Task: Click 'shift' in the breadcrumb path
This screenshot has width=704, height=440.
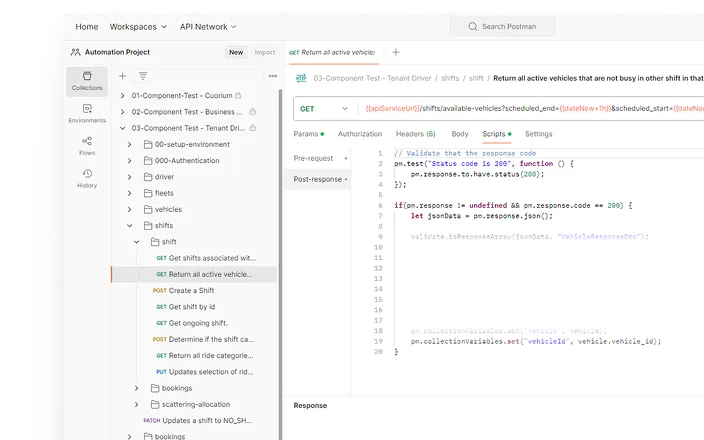Action: point(476,78)
